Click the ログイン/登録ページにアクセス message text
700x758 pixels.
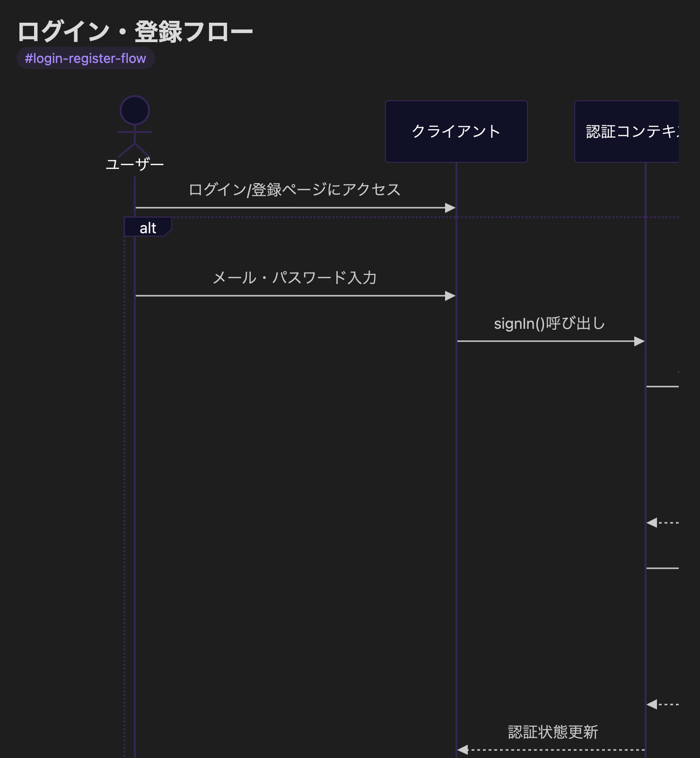tap(295, 190)
